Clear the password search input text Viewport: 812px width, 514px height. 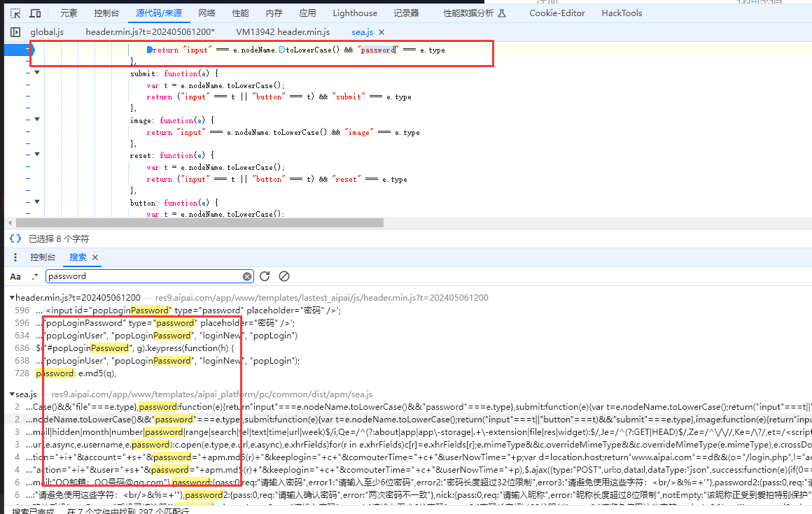[x=247, y=276]
